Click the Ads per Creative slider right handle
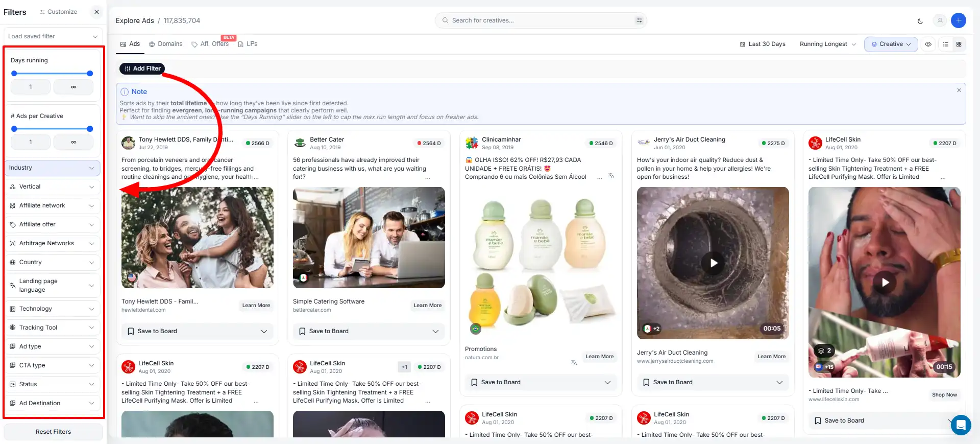This screenshot has width=980, height=444. pyautogui.click(x=90, y=129)
